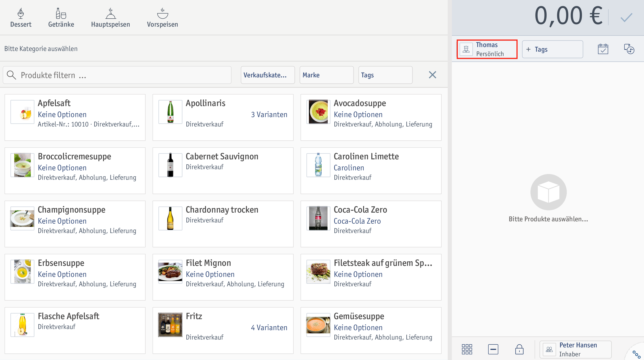The width and height of the screenshot is (644, 360).
Task: Select the Erbsensuppe thumbnail
Action: coord(22,272)
